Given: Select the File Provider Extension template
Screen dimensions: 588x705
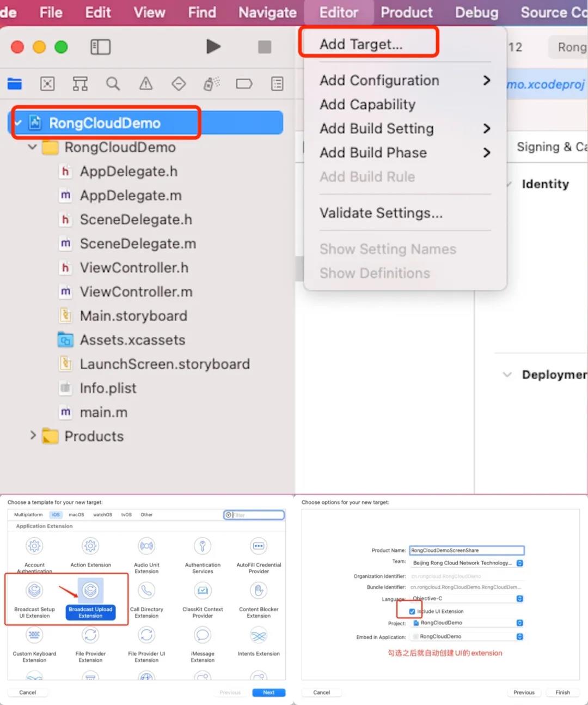Looking at the screenshot, I should click(90, 643).
